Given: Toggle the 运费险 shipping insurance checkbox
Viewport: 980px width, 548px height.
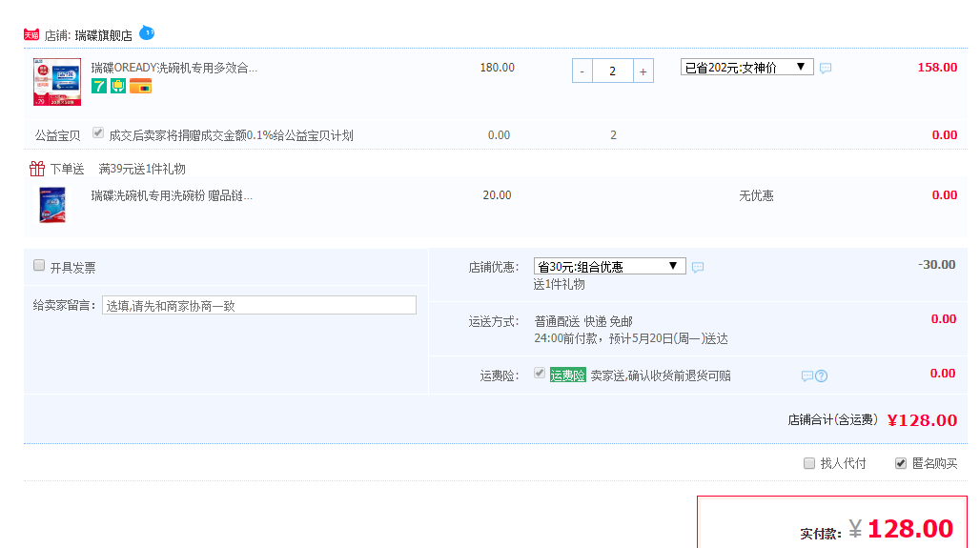Looking at the screenshot, I should (x=540, y=373).
